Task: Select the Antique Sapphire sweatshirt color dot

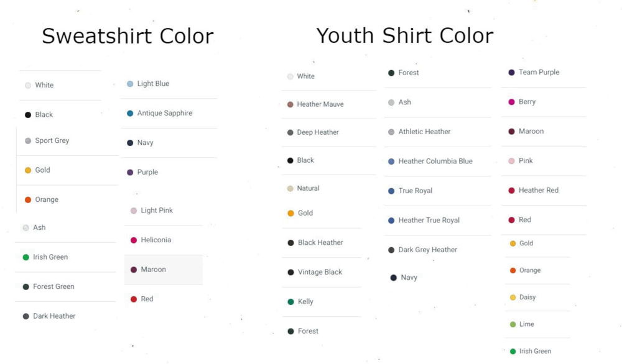Action: tap(130, 113)
